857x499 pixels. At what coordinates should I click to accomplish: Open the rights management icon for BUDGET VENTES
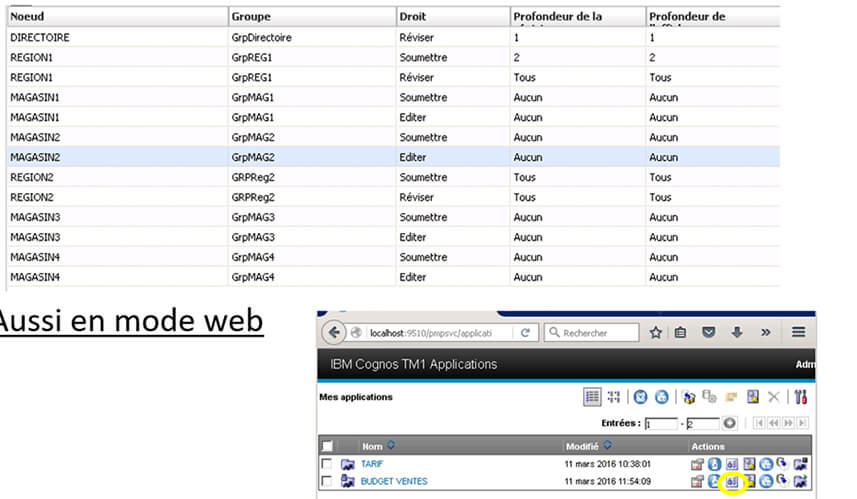pyautogui.click(x=732, y=482)
